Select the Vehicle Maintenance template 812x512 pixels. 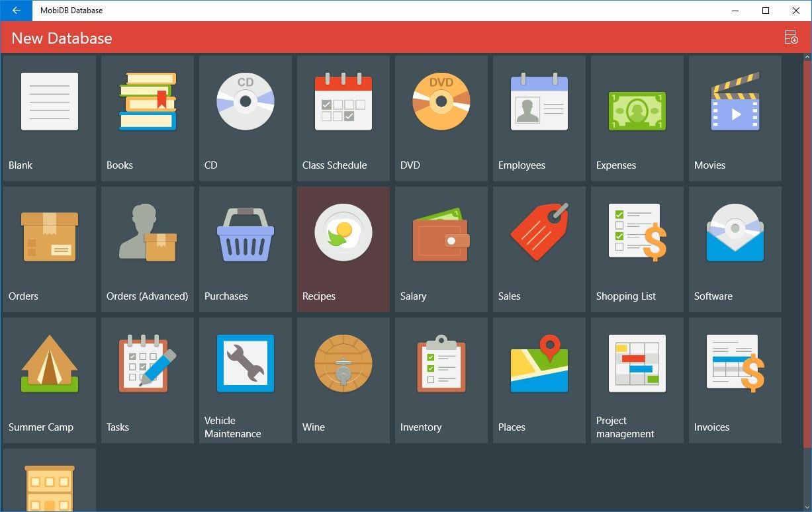coord(245,380)
